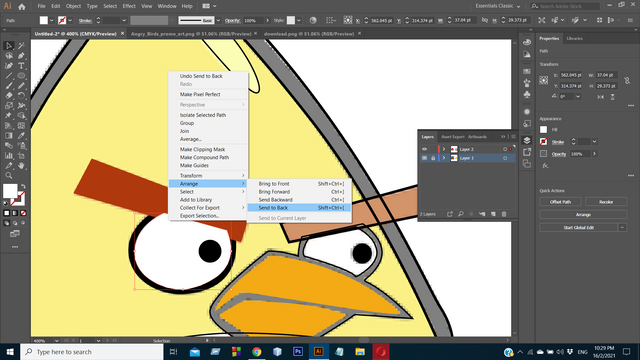Viewport: 640px width, 360px height.
Task: Switch to the Libraries panel tab
Action: pyautogui.click(x=575, y=38)
